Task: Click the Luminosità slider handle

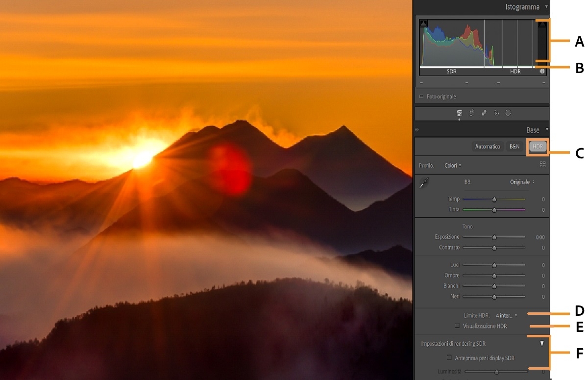Action: tap(496, 372)
